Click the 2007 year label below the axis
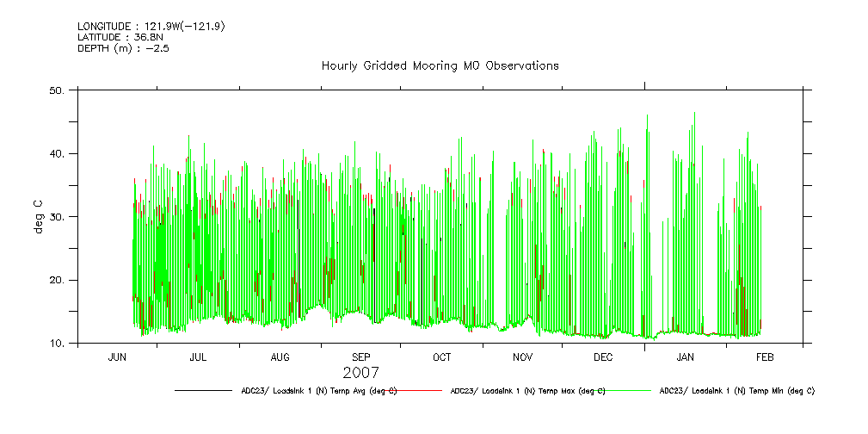Image resolution: width=868 pixels, height=434 pixels. pos(360,373)
